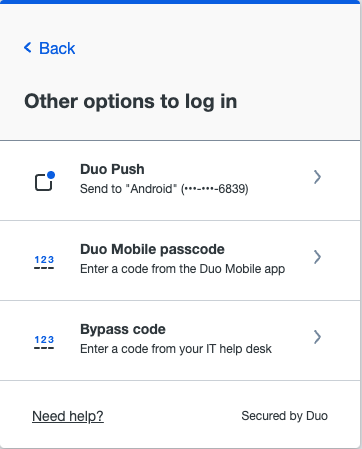Image resolution: width=362 pixels, height=449 pixels.
Task: Click Enter a code from the Duo Mobile app
Action: (182, 269)
